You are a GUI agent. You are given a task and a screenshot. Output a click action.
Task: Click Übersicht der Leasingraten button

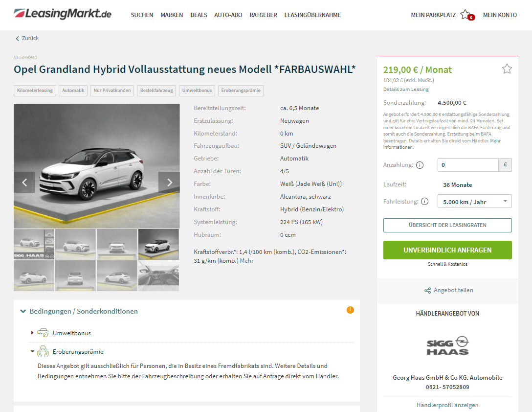(x=447, y=225)
